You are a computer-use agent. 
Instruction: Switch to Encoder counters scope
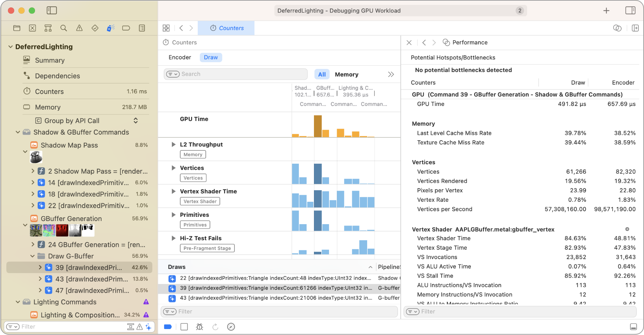tap(180, 57)
